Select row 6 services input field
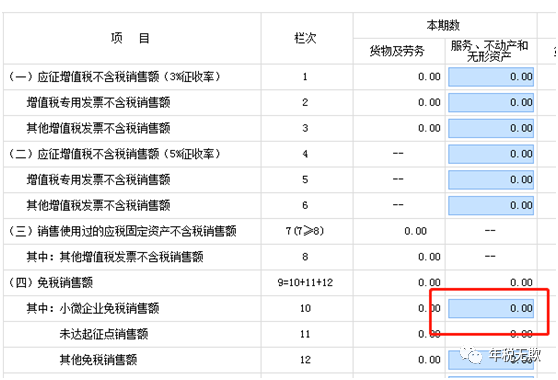The image size is (558, 380). 491,205
